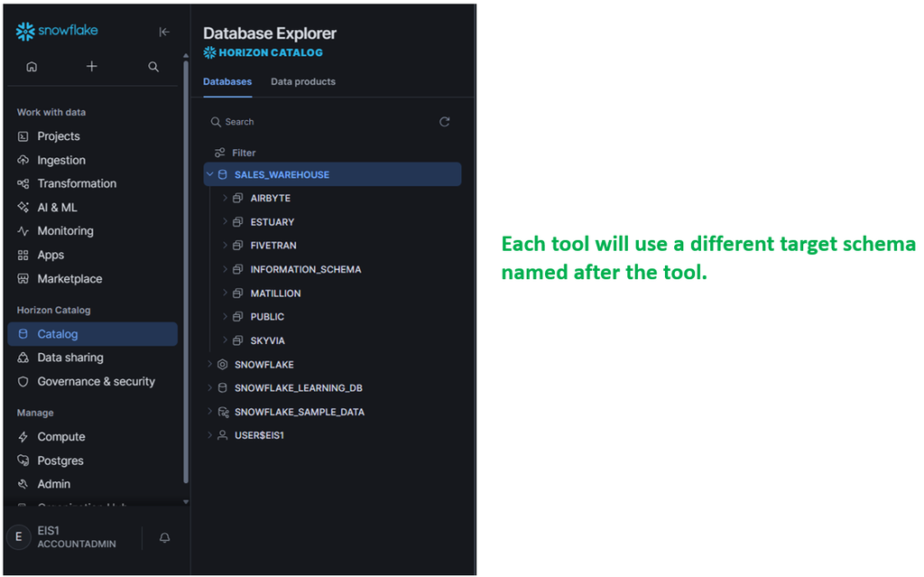Click the Catalog database icon
Viewport: 924px width, 577px height.
[23, 334]
